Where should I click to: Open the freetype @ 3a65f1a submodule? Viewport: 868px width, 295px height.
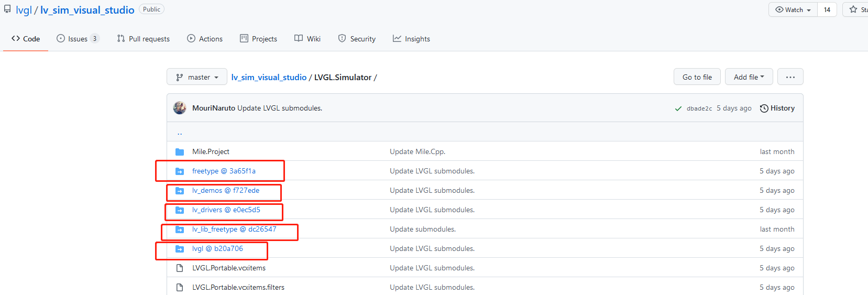(x=224, y=171)
